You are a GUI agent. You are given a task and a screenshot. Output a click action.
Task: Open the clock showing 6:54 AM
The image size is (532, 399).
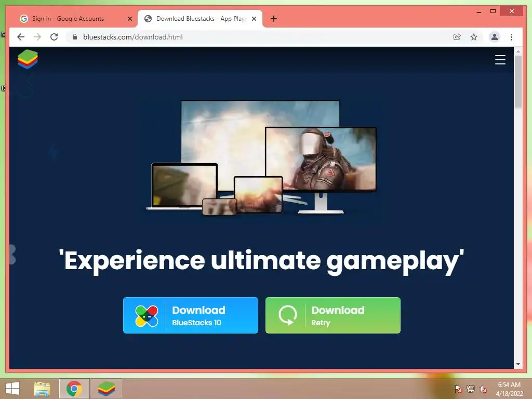click(x=509, y=389)
